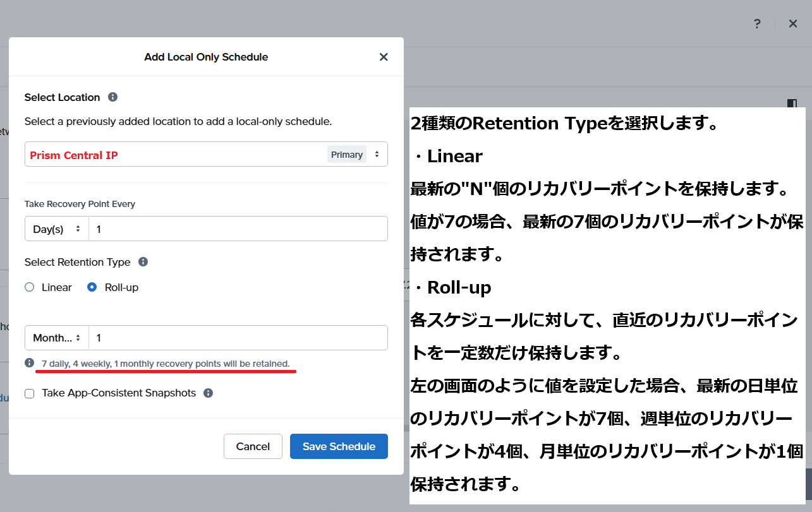Click the recovery point interval value field
Screen dimensions: 812x512
(x=238, y=229)
